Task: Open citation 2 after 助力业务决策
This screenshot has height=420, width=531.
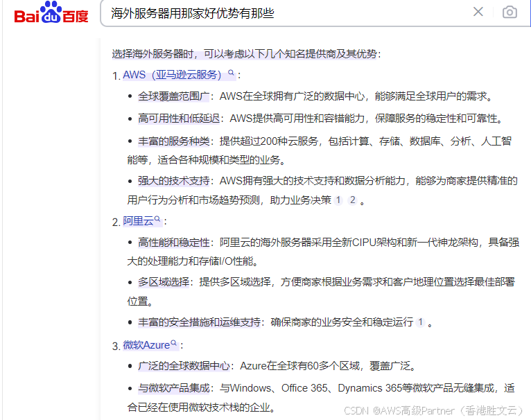Action: coord(353,200)
